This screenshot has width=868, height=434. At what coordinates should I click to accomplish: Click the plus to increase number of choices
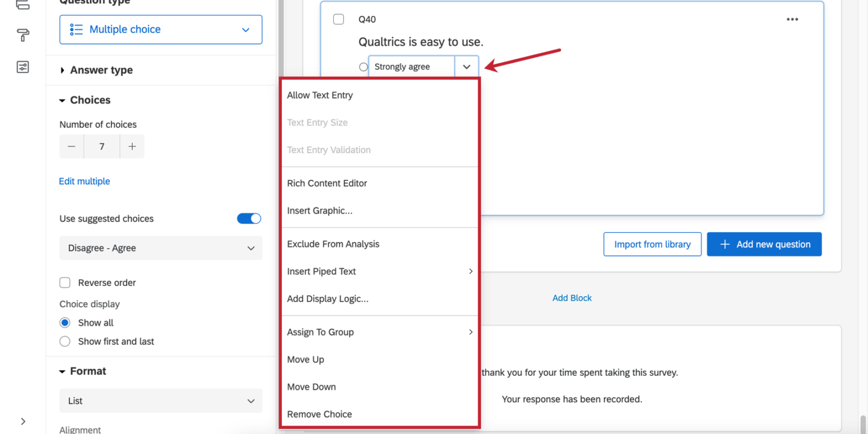point(132,146)
